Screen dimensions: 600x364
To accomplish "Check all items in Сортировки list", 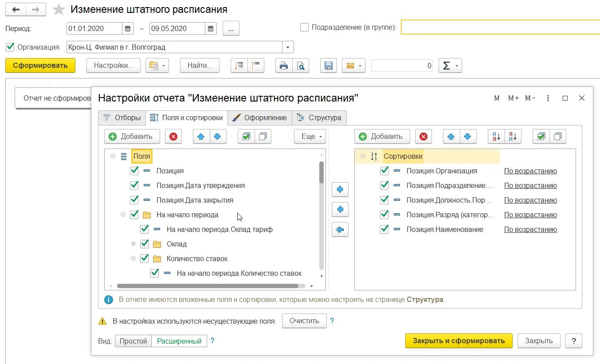I will [541, 137].
